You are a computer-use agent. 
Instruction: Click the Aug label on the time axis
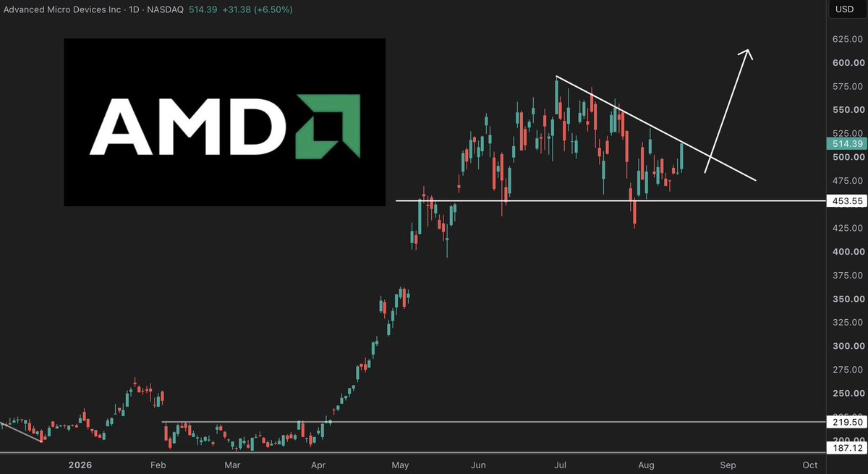647,465
